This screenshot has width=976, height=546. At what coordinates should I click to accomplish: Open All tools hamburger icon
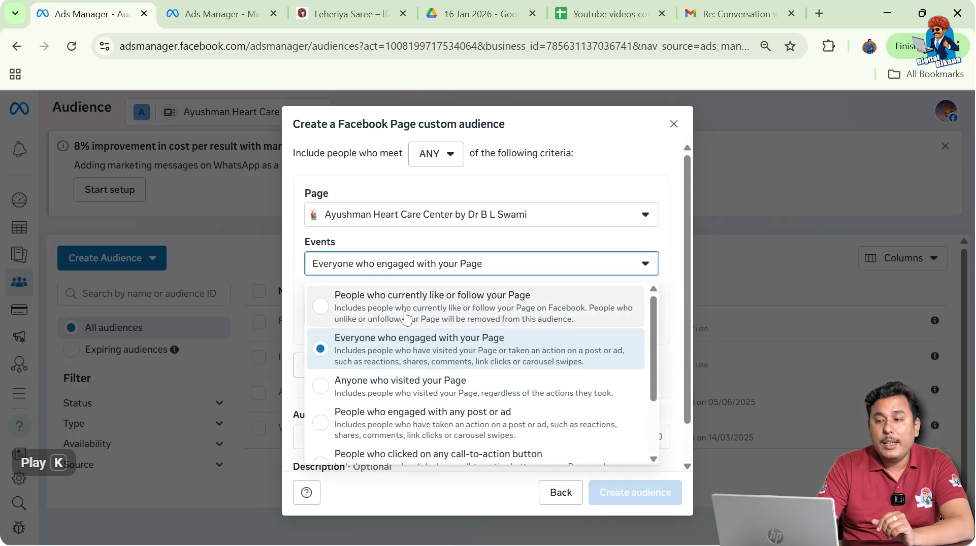coord(19,393)
